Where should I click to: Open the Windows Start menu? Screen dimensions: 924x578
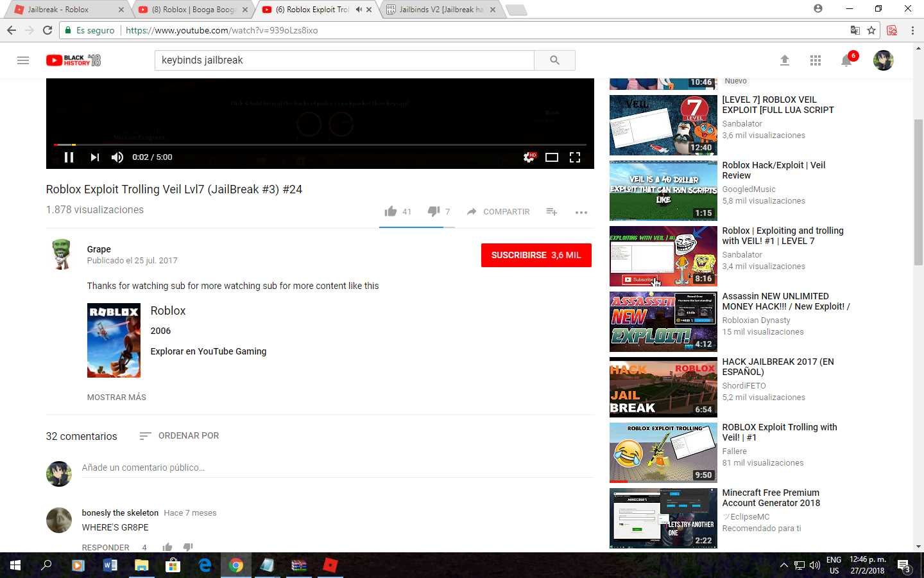[x=15, y=565]
